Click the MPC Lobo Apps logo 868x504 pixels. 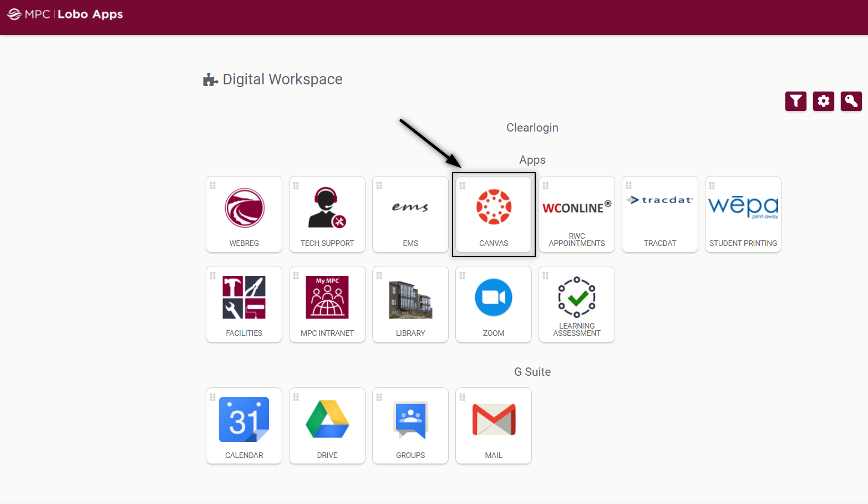click(x=65, y=14)
